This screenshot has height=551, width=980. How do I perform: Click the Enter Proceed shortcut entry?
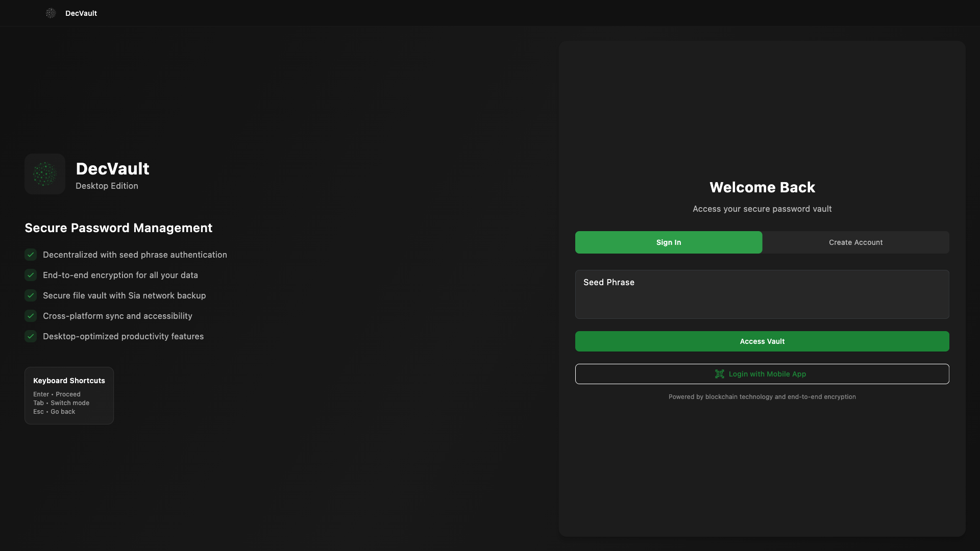click(57, 394)
